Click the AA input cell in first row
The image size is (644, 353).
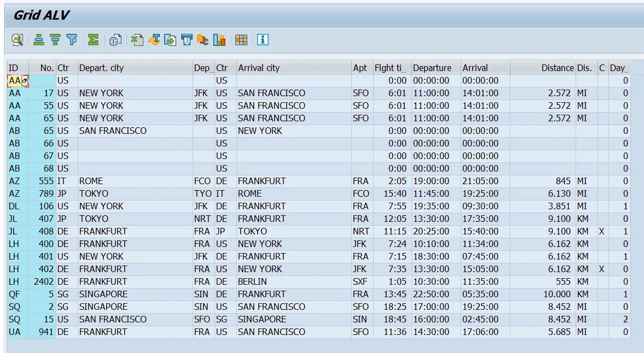tap(15, 81)
